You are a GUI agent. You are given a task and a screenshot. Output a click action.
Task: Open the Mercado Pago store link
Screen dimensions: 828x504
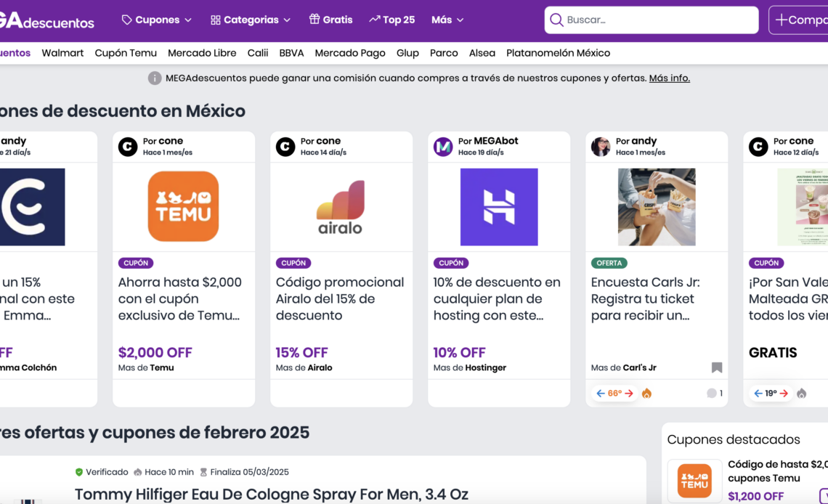click(350, 53)
